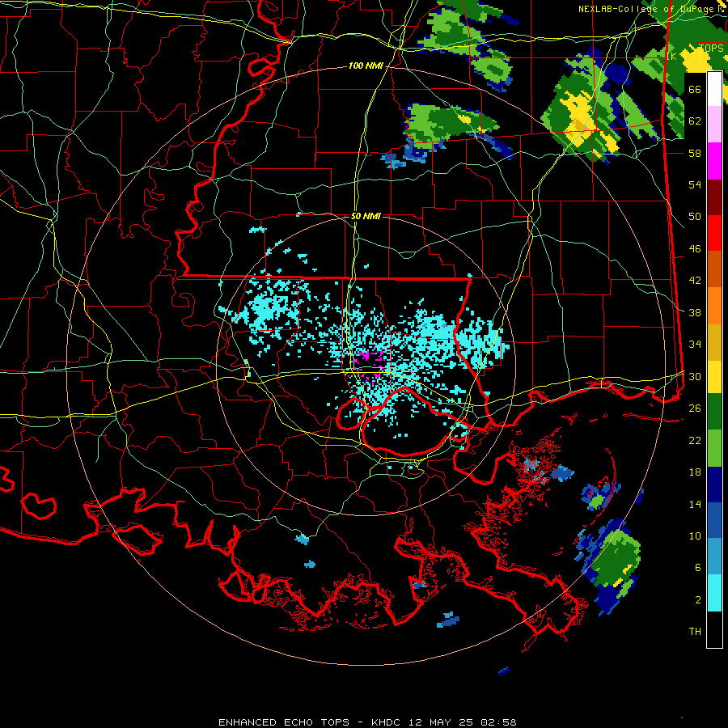This screenshot has height=728, width=728.
Task: Click the "KHDC" radar site identifier
Action: 387,722
